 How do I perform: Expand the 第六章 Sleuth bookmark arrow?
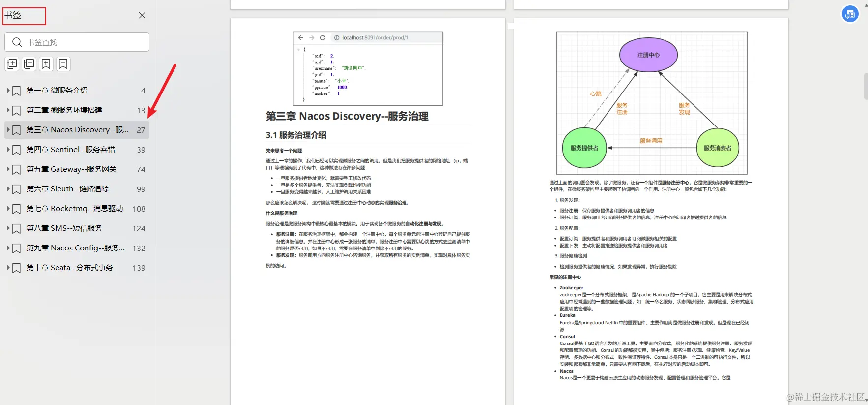8,188
